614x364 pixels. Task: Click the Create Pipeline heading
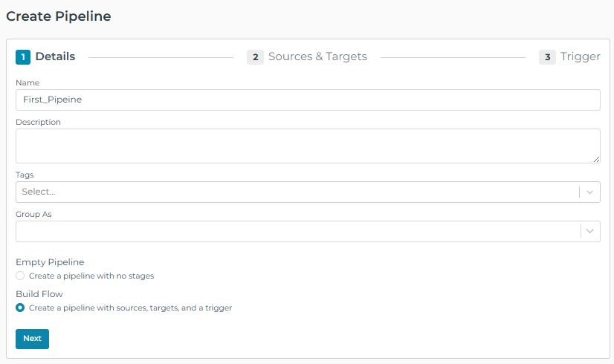[59, 16]
